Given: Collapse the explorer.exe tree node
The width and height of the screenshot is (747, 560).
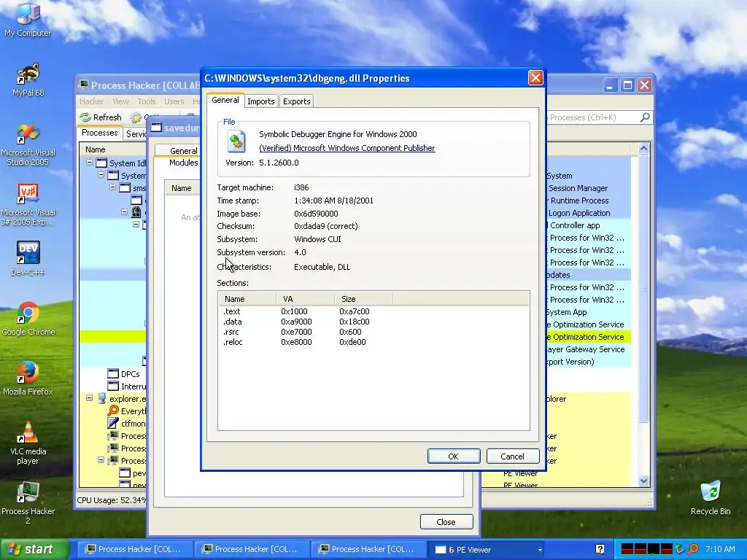Looking at the screenshot, I should [89, 397].
